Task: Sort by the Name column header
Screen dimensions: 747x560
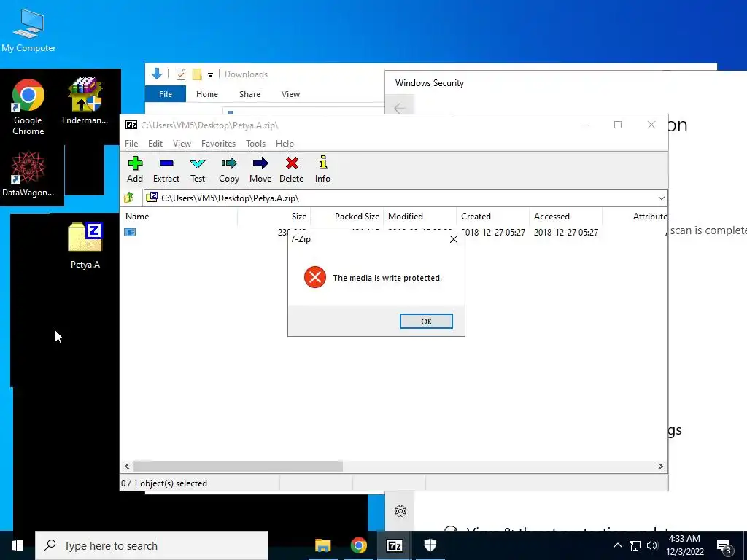Action: click(179, 216)
